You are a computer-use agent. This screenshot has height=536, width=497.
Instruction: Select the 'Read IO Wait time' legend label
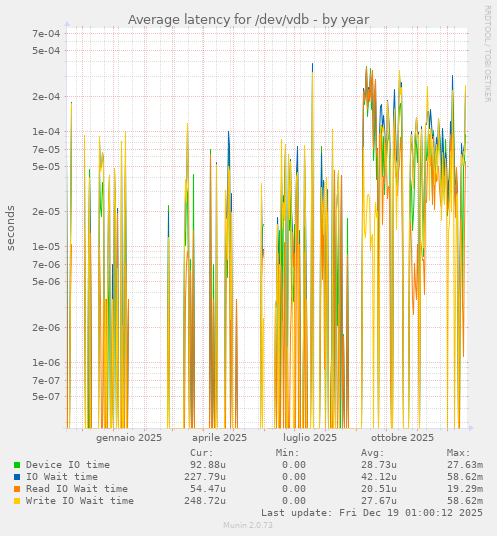77,488
